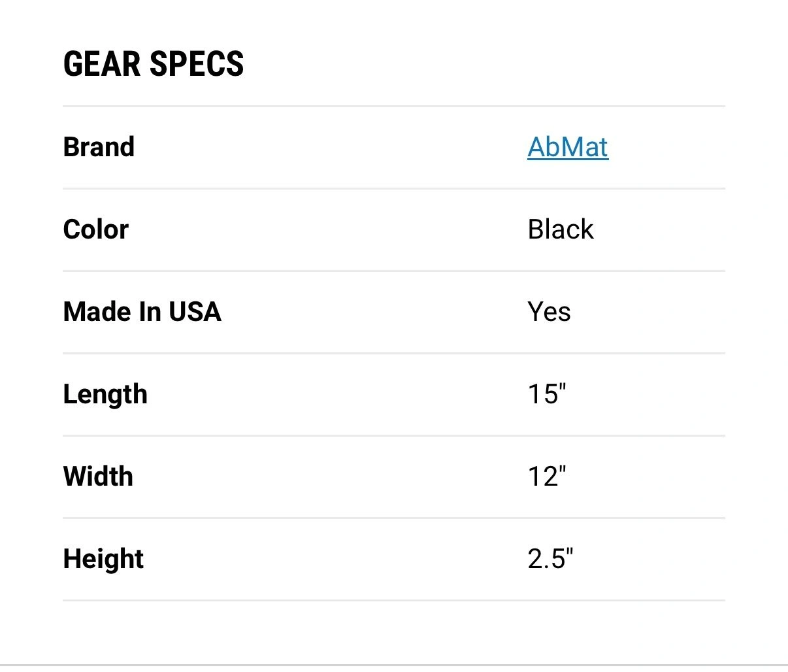This screenshot has height=672, width=788.
Task: Click divider between Color and Made In USA
Action: tap(394, 271)
